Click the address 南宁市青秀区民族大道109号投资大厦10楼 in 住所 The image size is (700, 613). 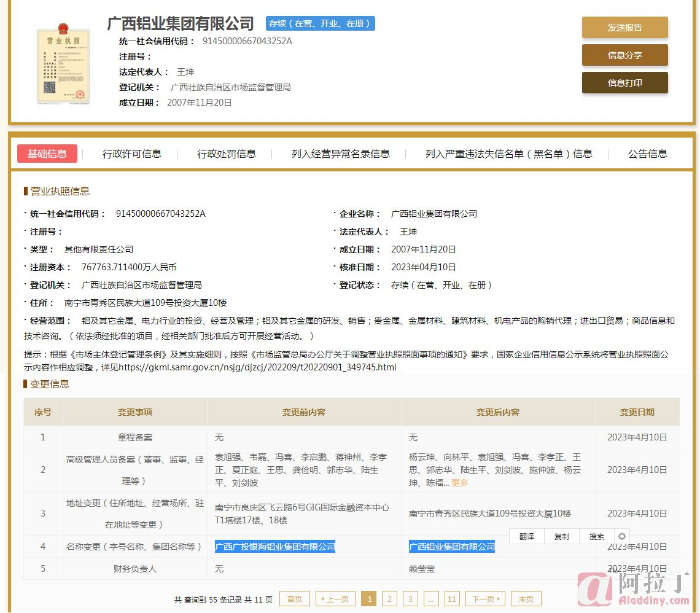pos(146,303)
